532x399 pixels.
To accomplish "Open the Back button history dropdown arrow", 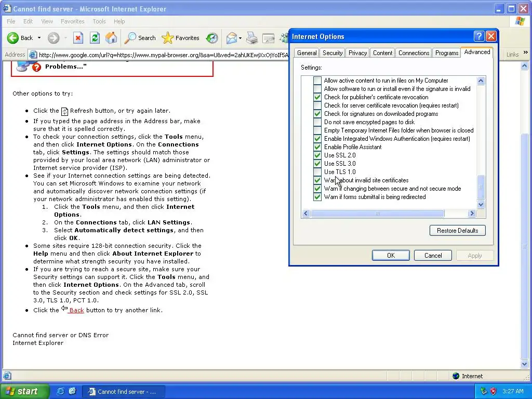I will coord(39,37).
